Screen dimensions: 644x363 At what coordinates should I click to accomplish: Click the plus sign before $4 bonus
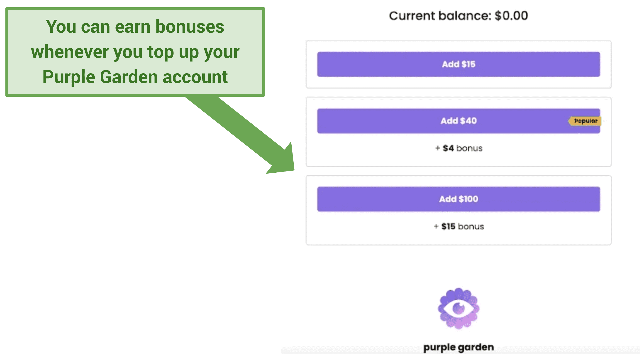tap(437, 148)
